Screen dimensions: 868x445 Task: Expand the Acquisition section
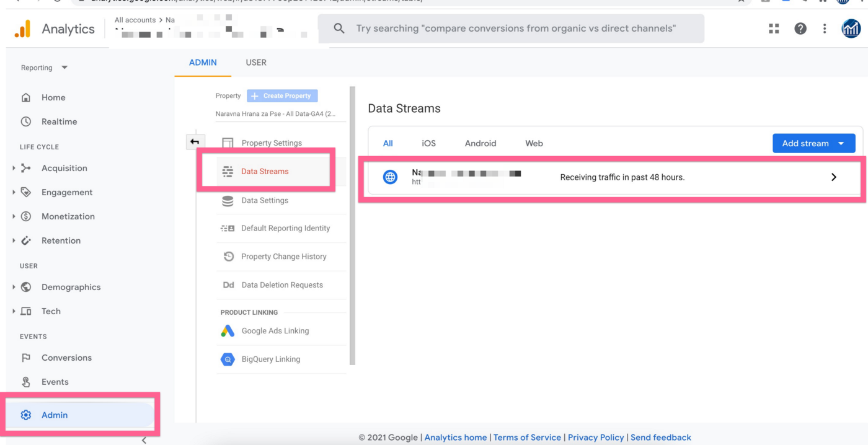pyautogui.click(x=64, y=167)
